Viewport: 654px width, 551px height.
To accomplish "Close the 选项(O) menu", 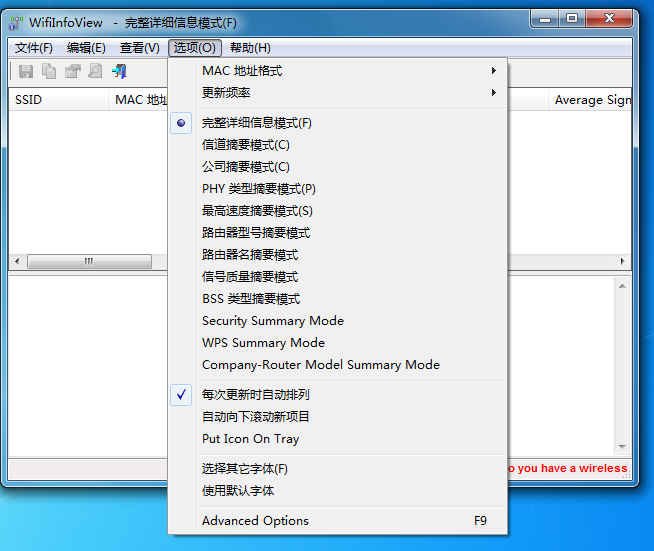I will pos(195,48).
